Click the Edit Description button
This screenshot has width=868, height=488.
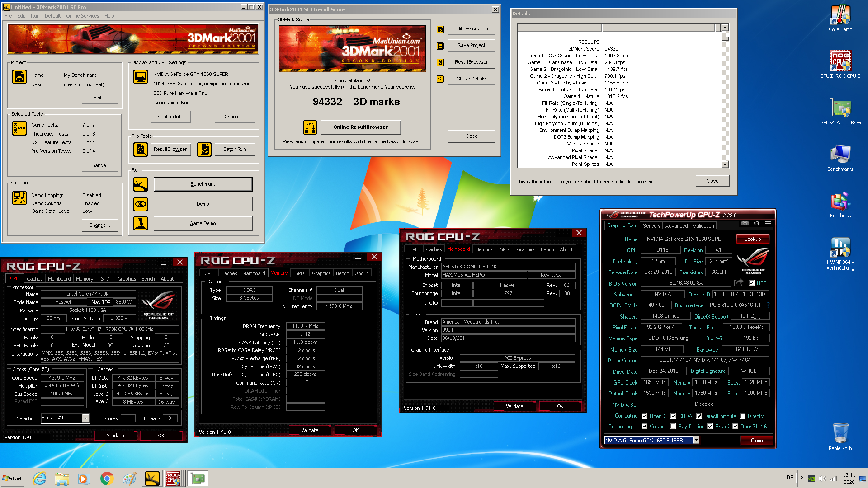(471, 28)
